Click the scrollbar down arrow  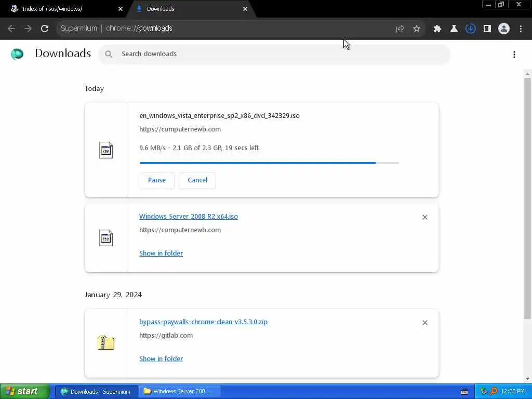[527, 379]
